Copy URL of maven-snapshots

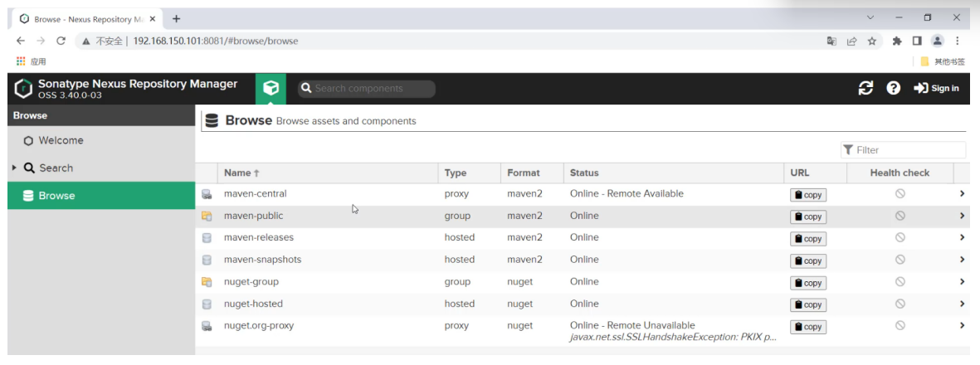(808, 260)
